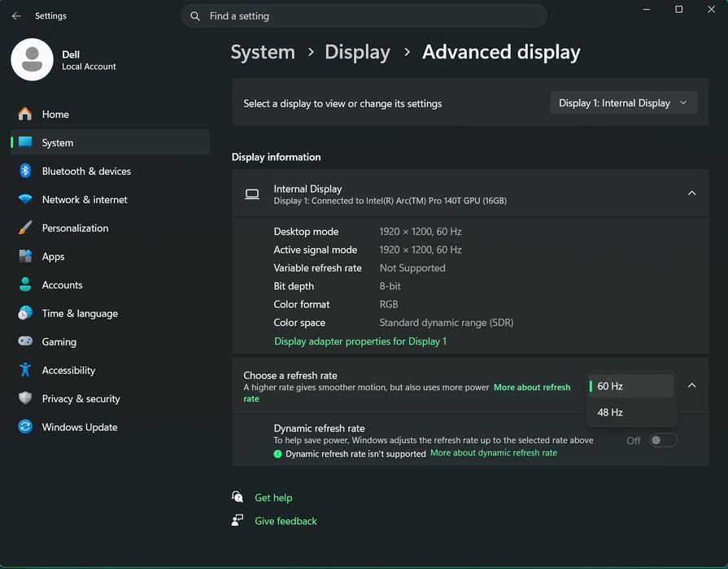Click the Home house icon
The image size is (728, 569).
point(25,114)
